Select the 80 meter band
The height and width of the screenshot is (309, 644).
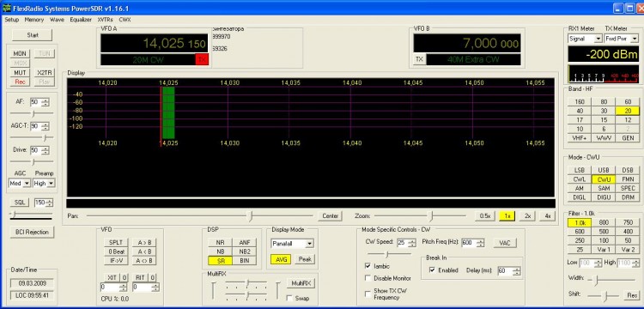pos(604,102)
